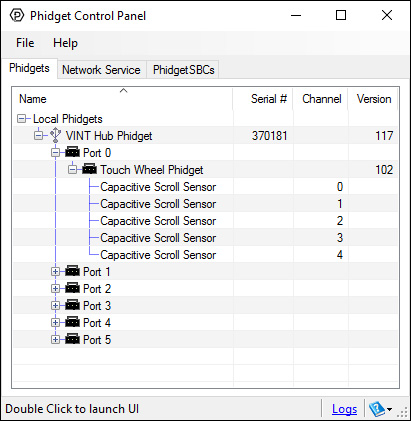Open the File menu
Image resolution: width=411 pixels, height=421 pixels.
click(25, 43)
